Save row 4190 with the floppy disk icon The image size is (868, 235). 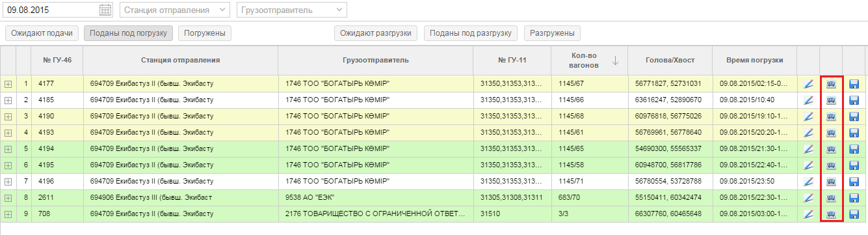click(854, 117)
